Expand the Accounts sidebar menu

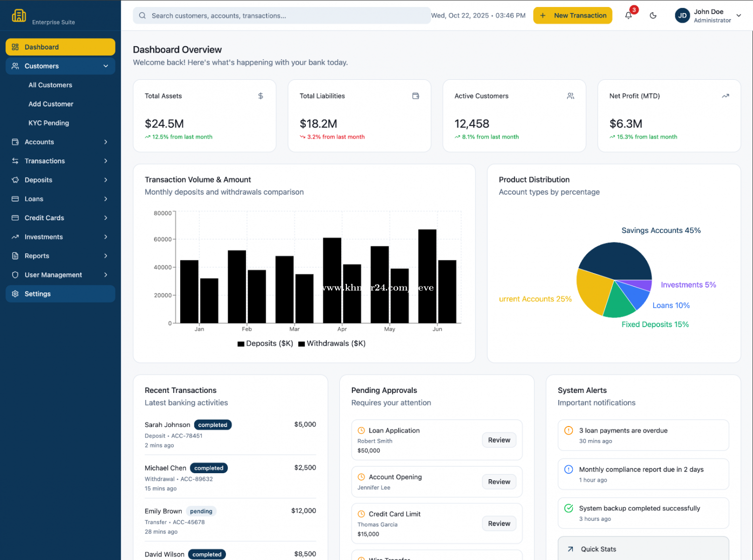pos(105,142)
